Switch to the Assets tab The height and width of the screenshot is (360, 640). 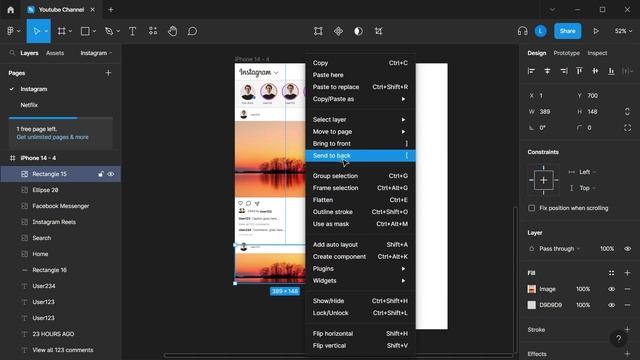pos(55,53)
